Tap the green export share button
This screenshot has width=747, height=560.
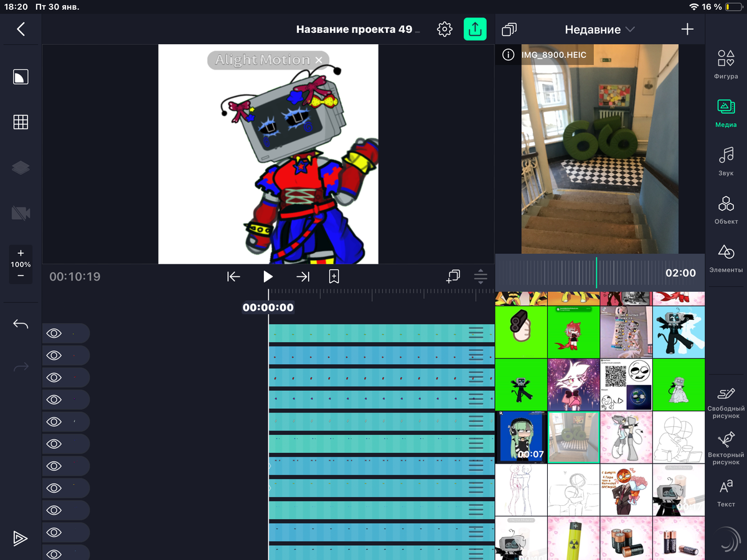click(475, 29)
